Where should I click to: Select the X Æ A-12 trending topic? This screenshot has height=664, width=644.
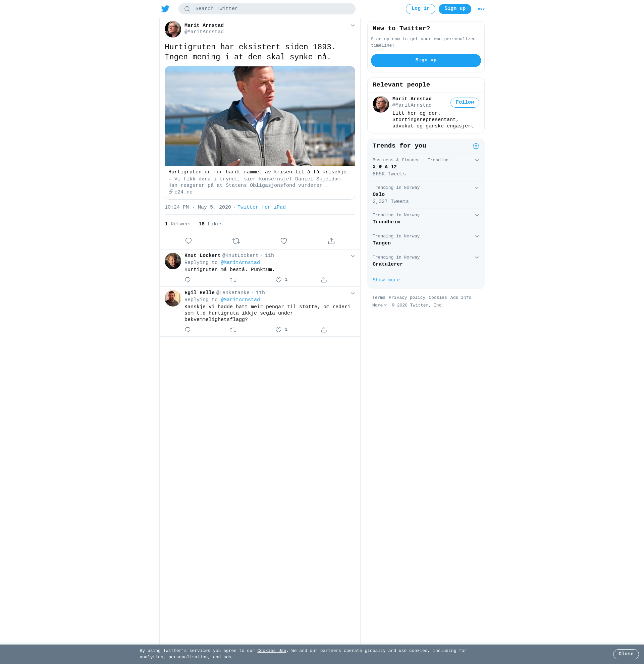(384, 167)
